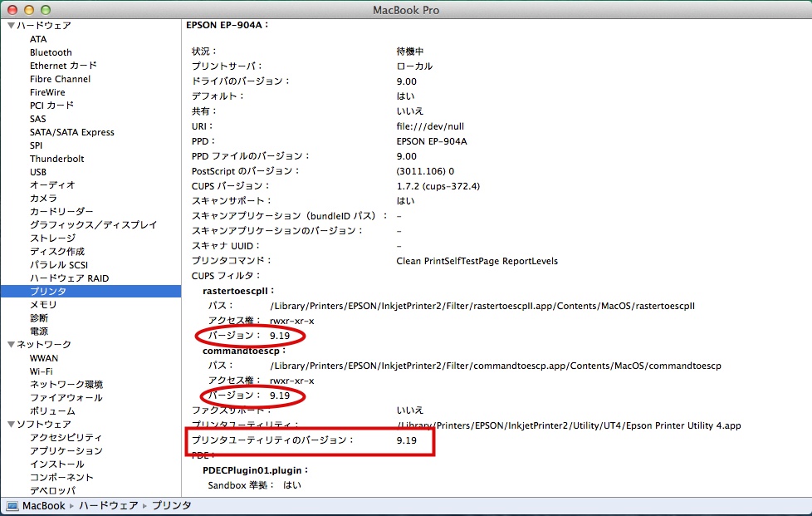Select カードリーダー in sidebar

61,212
